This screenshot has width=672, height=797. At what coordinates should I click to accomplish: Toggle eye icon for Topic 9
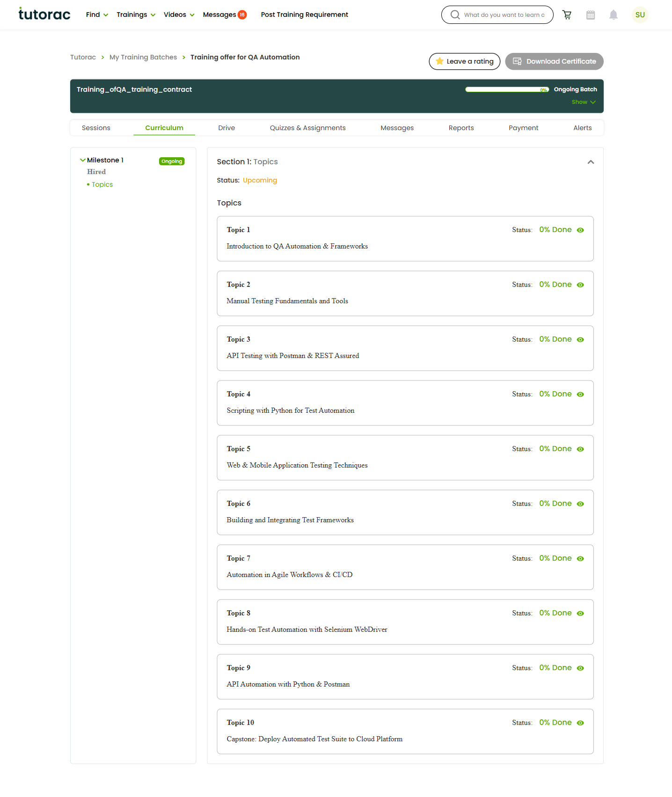(580, 668)
